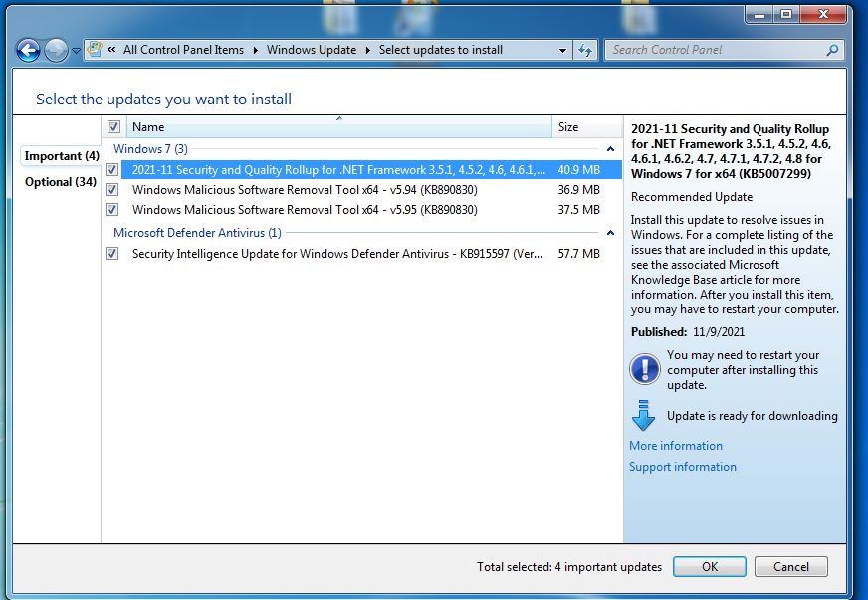Screen dimensions: 868x600
Task: Collapse the Microsoft Defender Antivirus group
Action: (x=610, y=233)
